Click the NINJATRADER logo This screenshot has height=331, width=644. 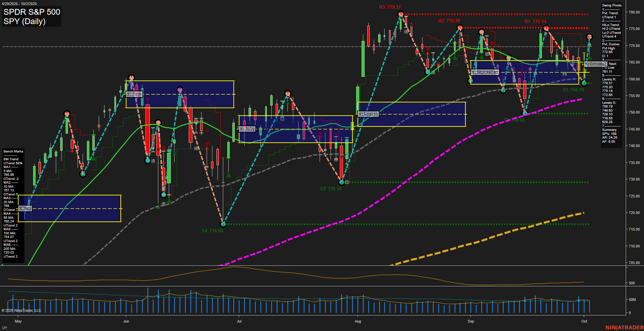624,328
